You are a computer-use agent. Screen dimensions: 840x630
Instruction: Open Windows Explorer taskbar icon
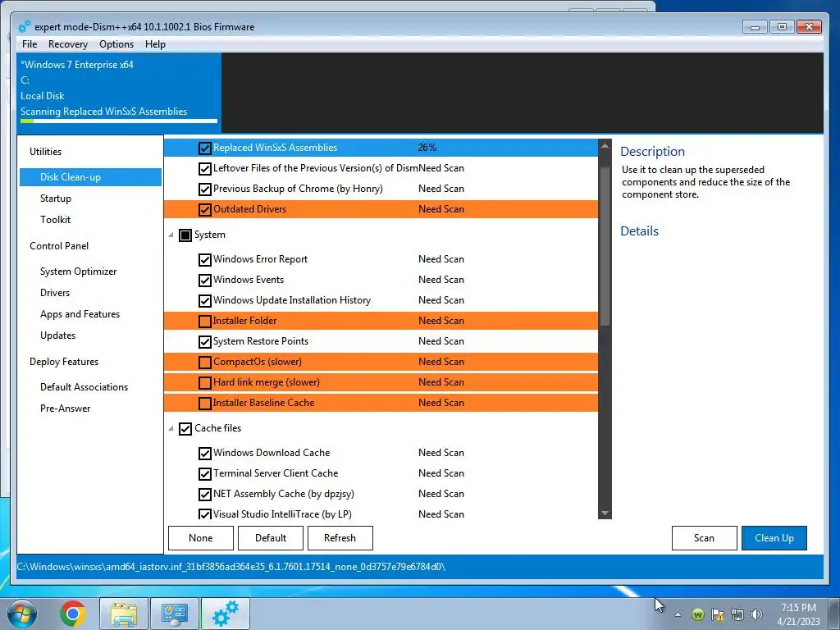tap(124, 614)
